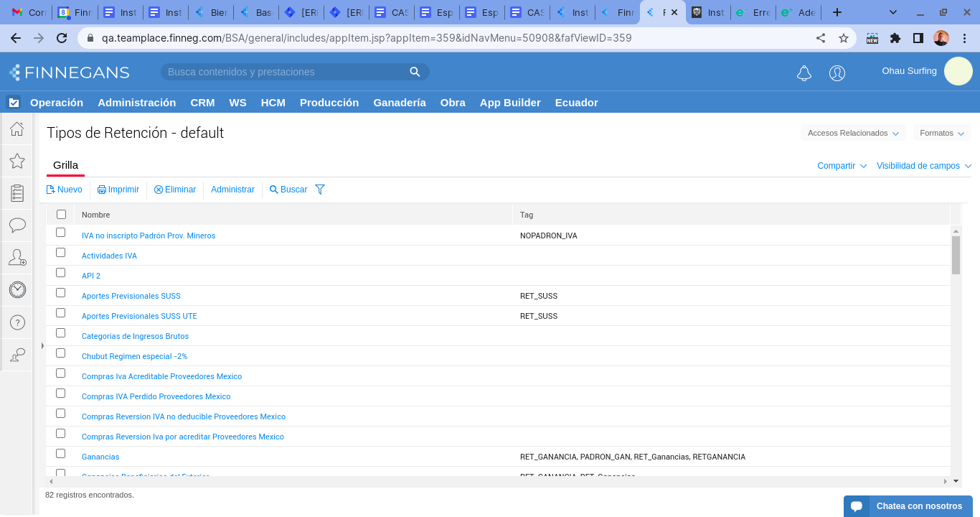
Task: Check the box for Actividades IVA
Action: (61, 253)
